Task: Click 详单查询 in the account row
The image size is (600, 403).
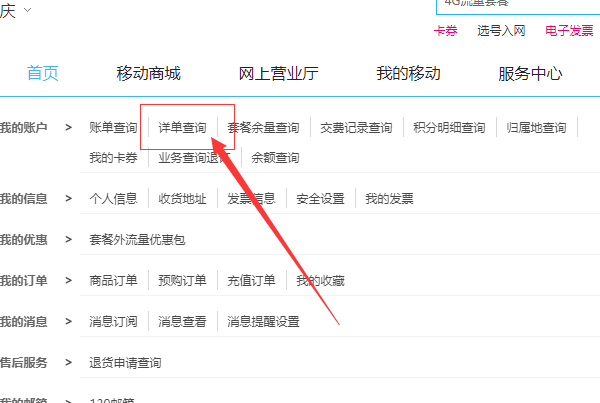Action: [x=183, y=128]
